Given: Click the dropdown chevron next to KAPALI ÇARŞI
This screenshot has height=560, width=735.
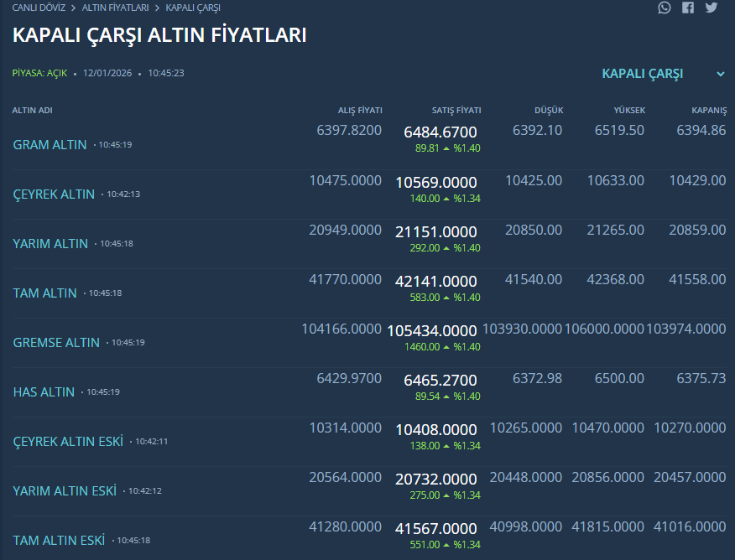Looking at the screenshot, I should click(720, 74).
